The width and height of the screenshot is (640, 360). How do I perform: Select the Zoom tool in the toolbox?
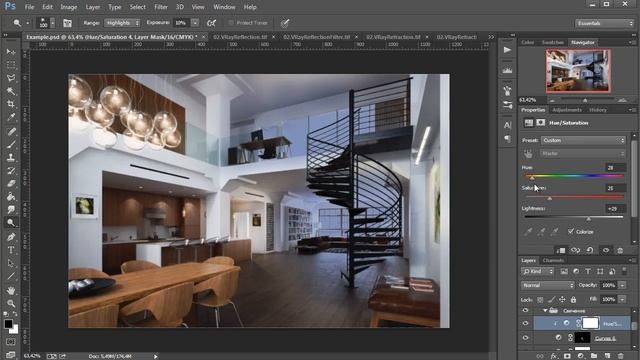coord(11,303)
